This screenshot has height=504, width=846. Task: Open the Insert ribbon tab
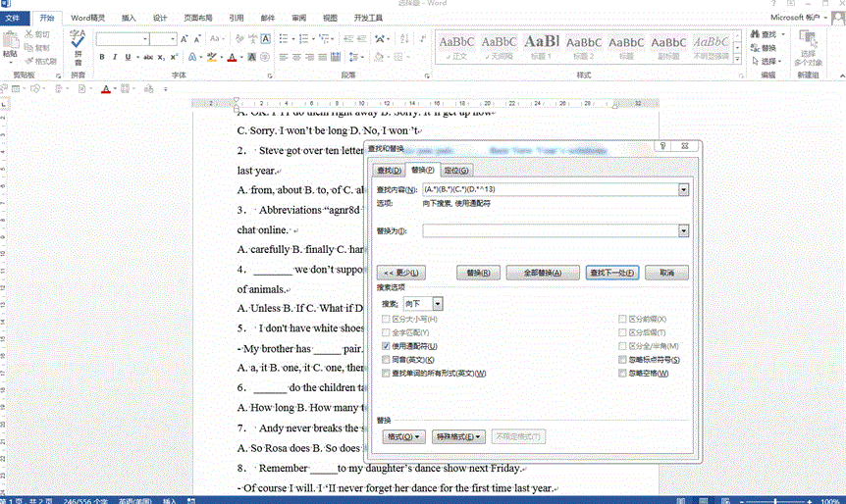[129, 18]
